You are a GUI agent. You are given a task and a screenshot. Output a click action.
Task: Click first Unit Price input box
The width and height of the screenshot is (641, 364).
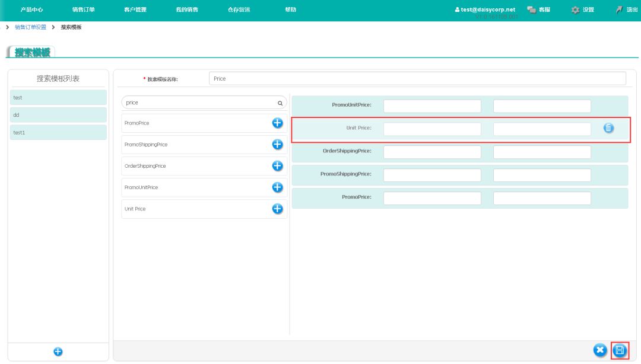click(432, 129)
